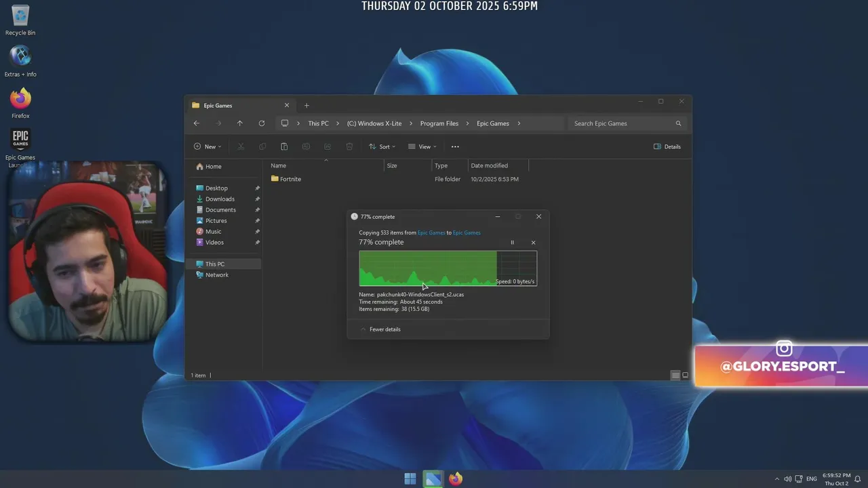Open the notification bell icon

pos(858,479)
